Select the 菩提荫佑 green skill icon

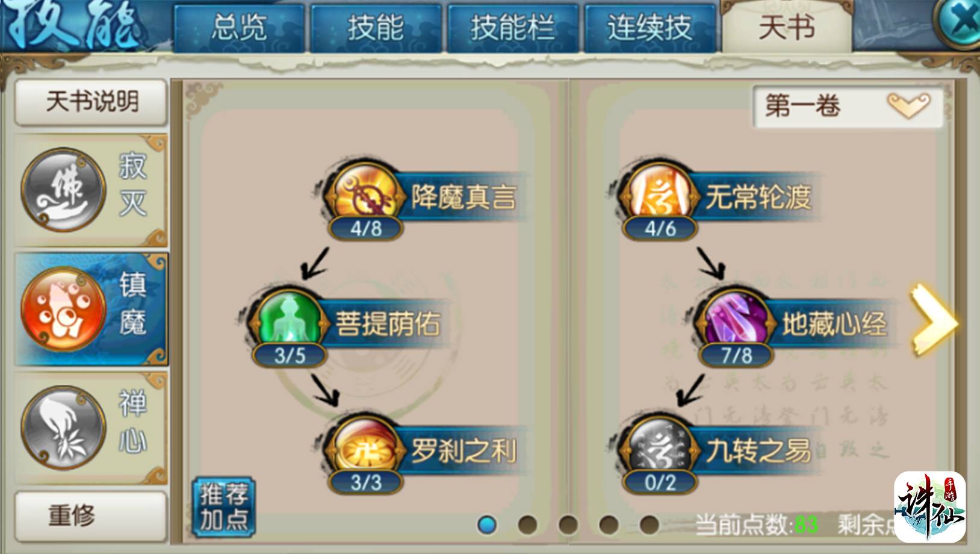click(290, 322)
